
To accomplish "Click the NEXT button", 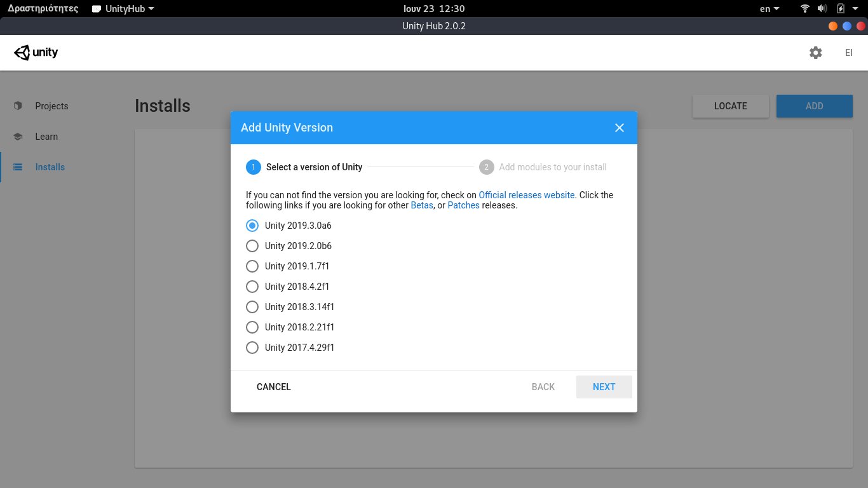I will 604,387.
